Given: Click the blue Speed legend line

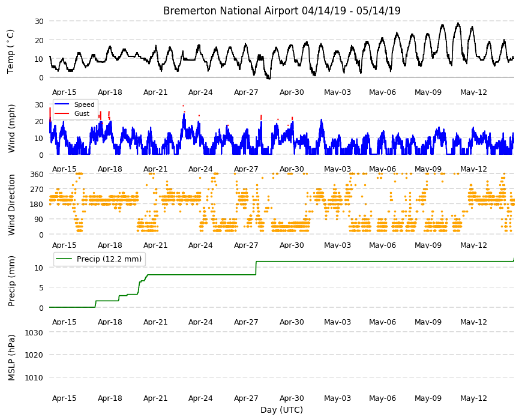Looking at the screenshot, I should click(x=62, y=104).
